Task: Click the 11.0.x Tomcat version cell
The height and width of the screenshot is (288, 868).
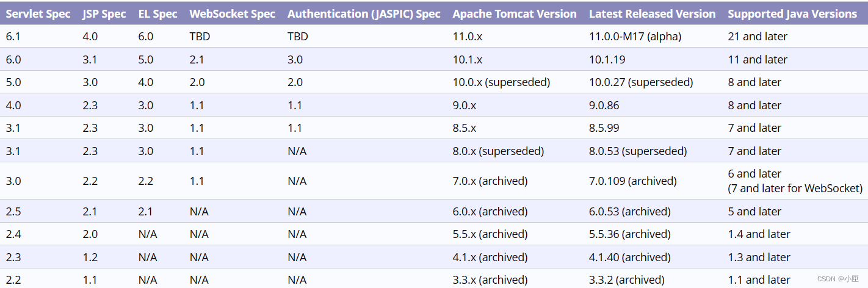Action: [x=468, y=37]
